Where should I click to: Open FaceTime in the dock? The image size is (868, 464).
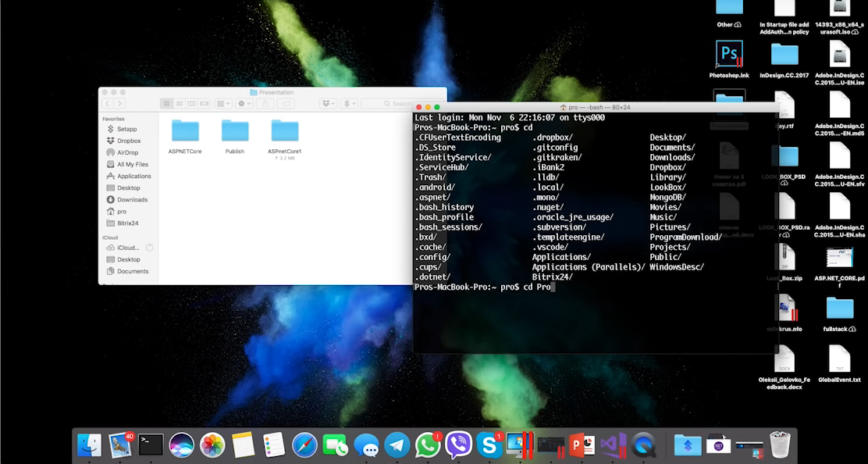[x=336, y=444]
